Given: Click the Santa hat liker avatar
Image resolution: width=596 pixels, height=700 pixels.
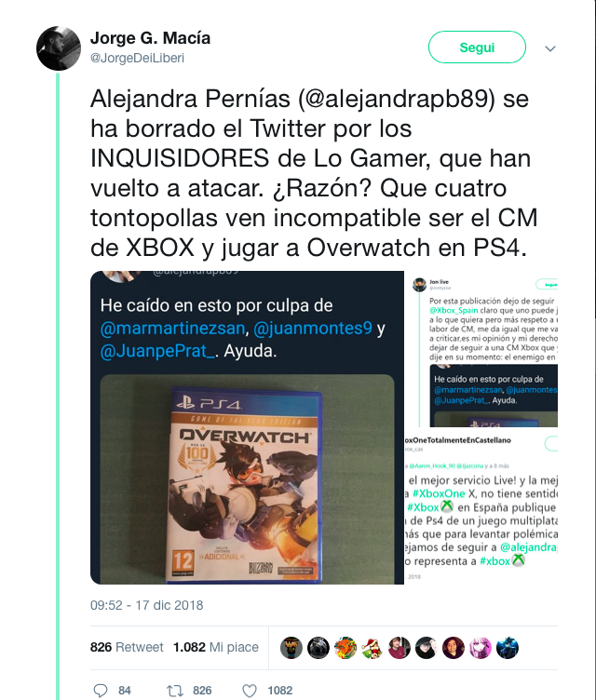Looking at the screenshot, I should tap(372, 648).
